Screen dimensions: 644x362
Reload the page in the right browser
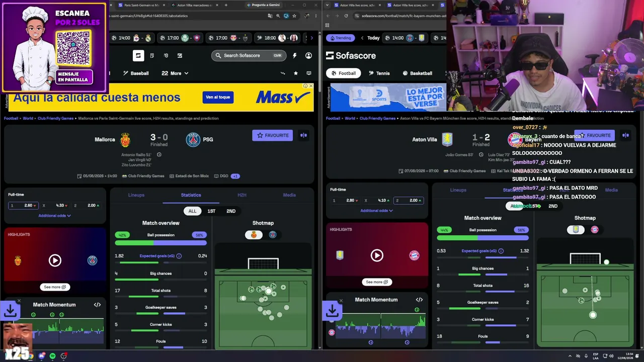(x=346, y=16)
